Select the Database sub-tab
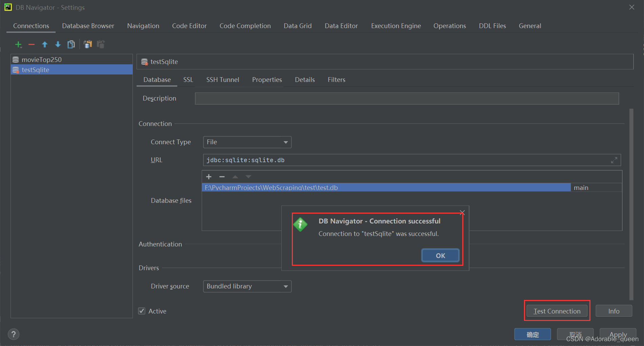 coord(157,80)
